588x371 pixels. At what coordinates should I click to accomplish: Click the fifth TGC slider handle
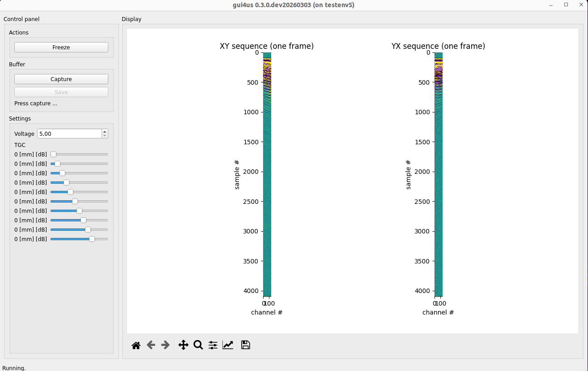(x=70, y=192)
